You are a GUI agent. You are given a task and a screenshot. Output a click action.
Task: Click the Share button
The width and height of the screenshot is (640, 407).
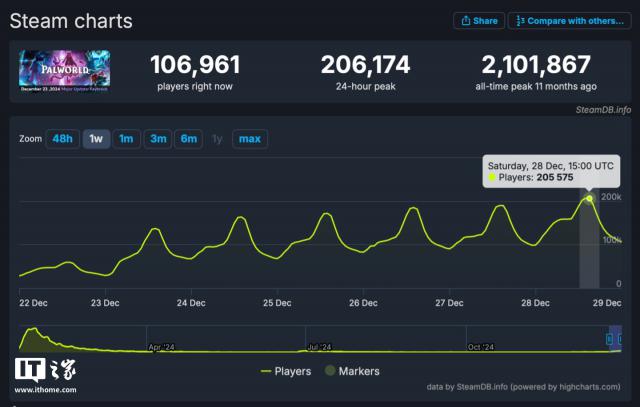tap(478, 21)
